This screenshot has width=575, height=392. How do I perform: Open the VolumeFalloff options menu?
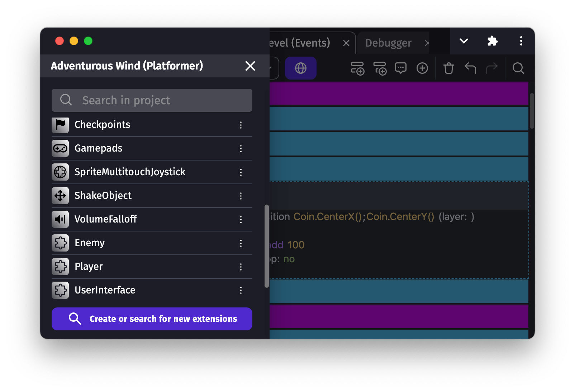[241, 220]
